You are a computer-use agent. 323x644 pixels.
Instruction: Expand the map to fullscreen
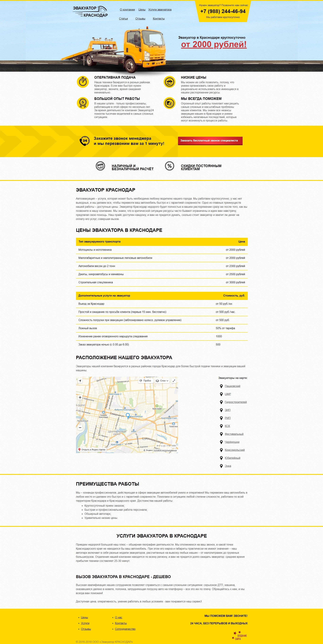click(174, 381)
